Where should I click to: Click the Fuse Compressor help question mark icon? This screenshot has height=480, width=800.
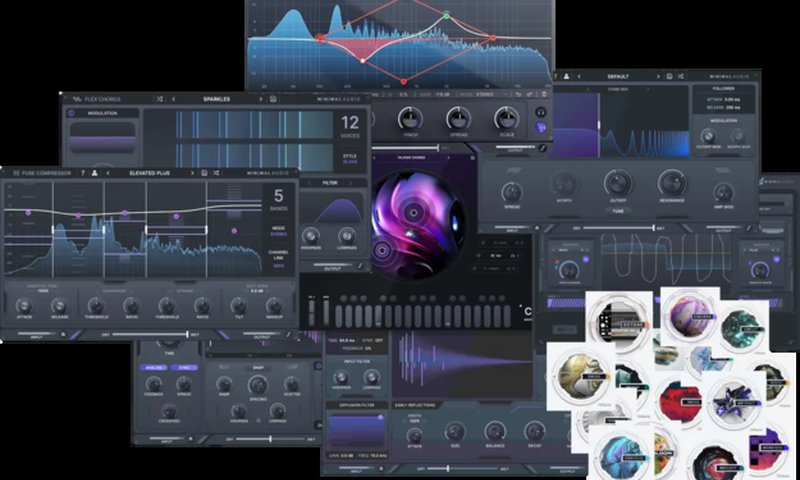[x=82, y=173]
